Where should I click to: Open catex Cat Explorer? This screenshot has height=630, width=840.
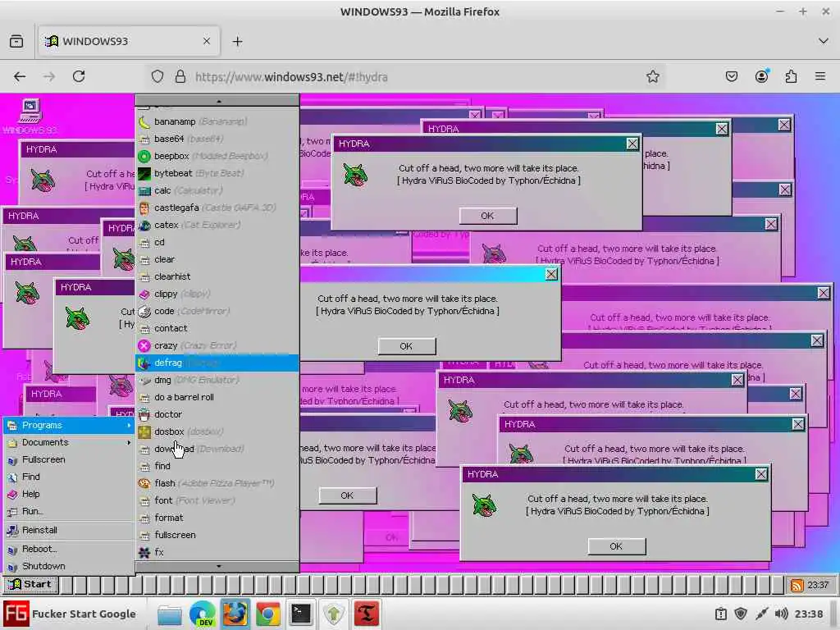(217, 225)
